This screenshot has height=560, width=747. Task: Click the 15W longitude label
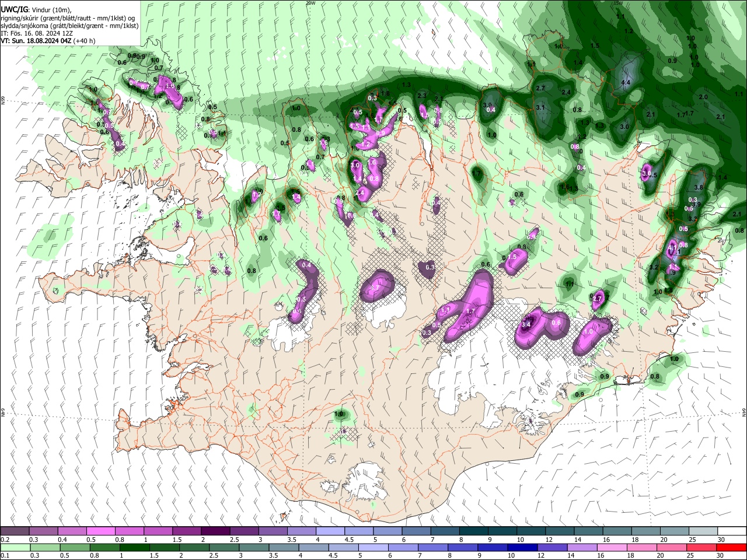(x=618, y=3)
